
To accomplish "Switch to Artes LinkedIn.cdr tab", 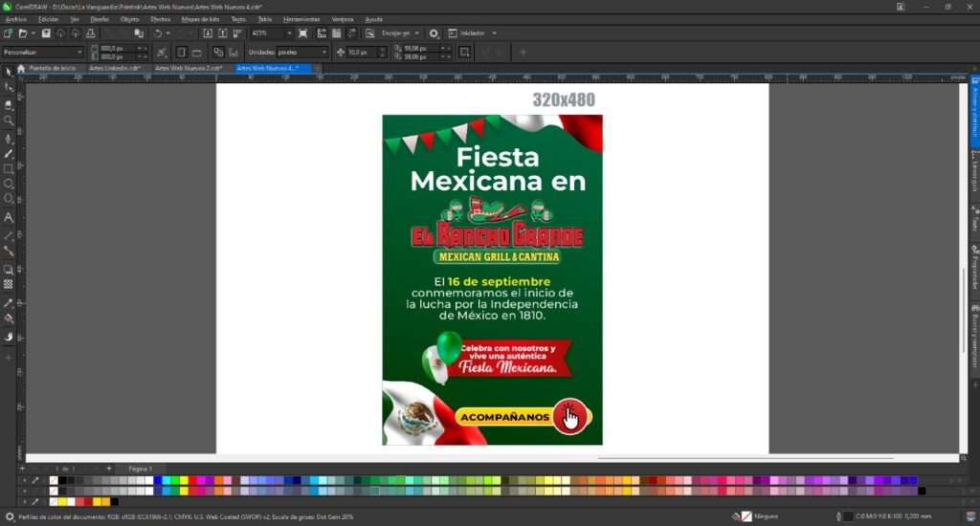I will coord(115,68).
